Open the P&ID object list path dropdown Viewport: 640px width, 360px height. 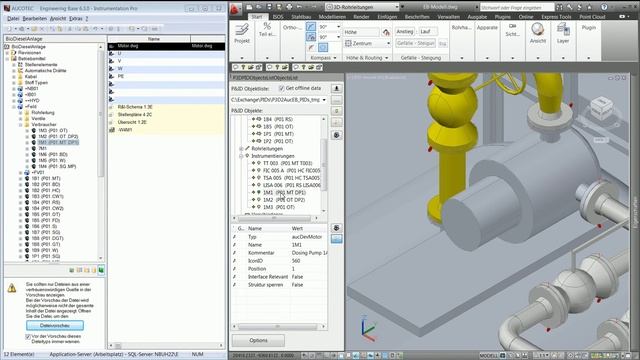click(324, 100)
